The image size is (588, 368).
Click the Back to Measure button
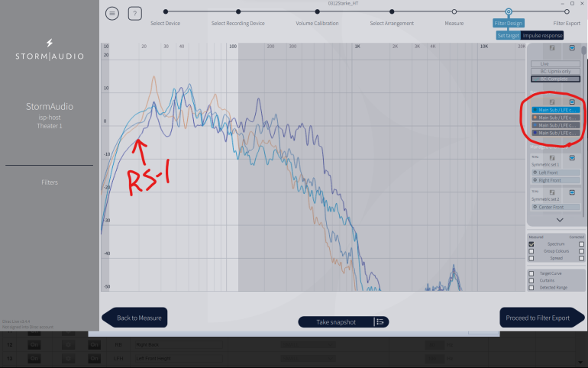click(x=134, y=318)
